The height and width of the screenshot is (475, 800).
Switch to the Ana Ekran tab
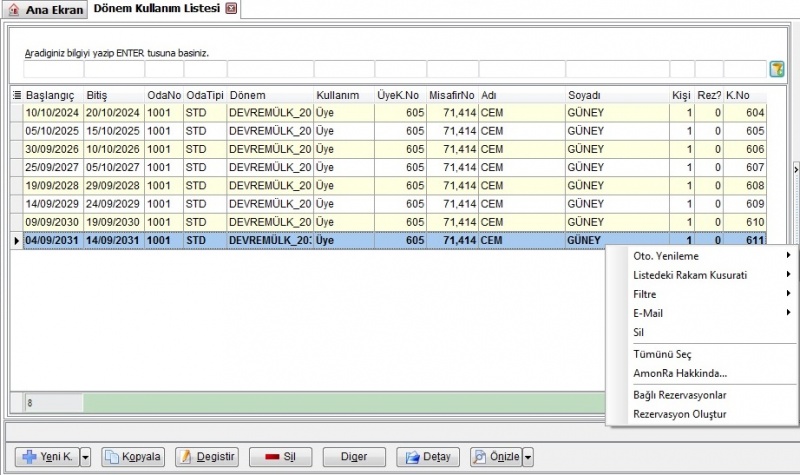(x=46, y=10)
